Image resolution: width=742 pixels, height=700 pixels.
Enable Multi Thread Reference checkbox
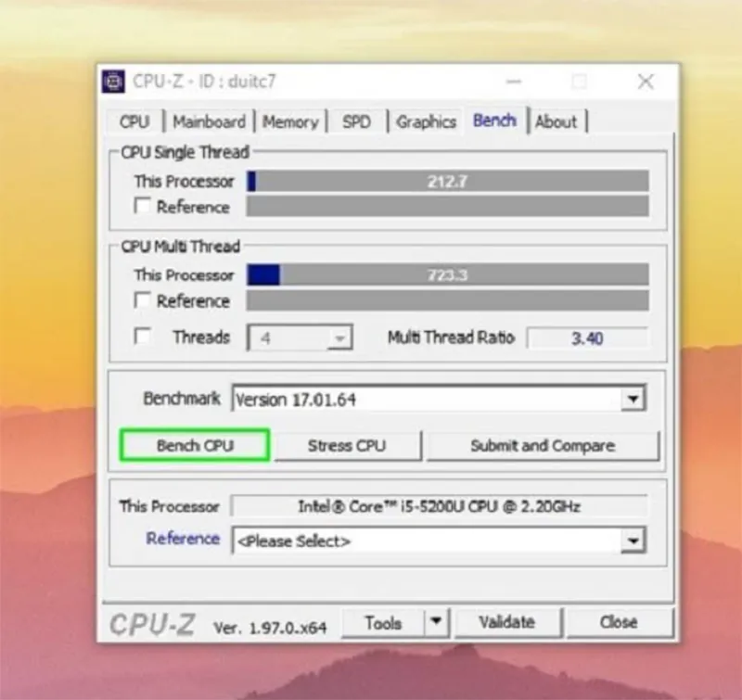click(x=142, y=299)
